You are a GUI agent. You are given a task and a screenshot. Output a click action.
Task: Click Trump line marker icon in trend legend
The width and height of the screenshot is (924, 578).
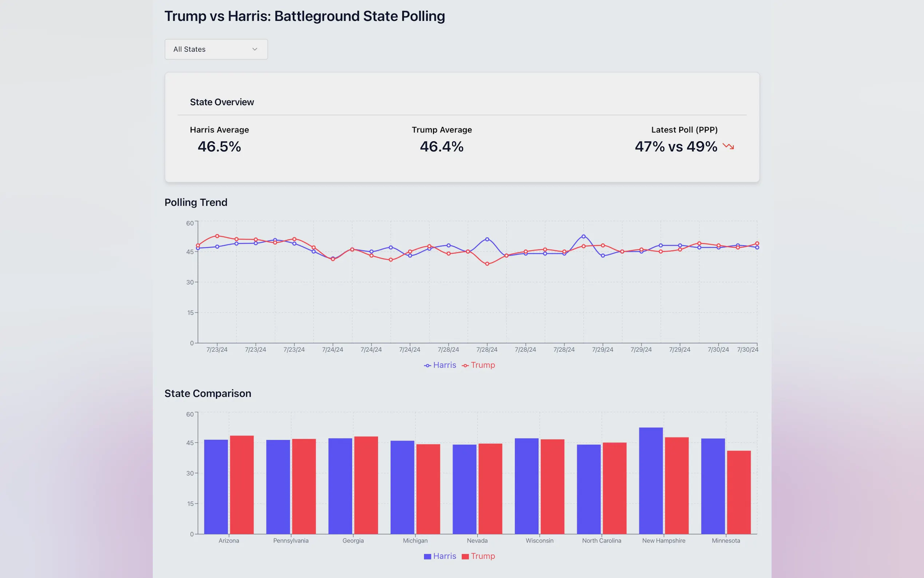point(465,366)
